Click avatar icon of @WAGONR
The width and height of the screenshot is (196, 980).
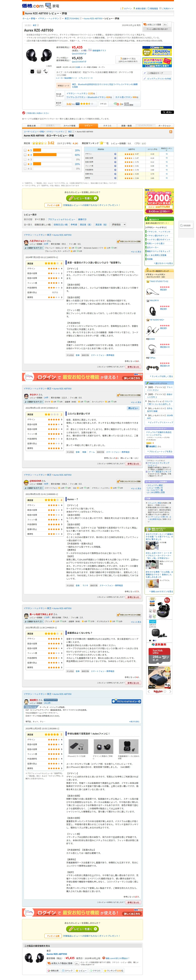coord(26,482)
